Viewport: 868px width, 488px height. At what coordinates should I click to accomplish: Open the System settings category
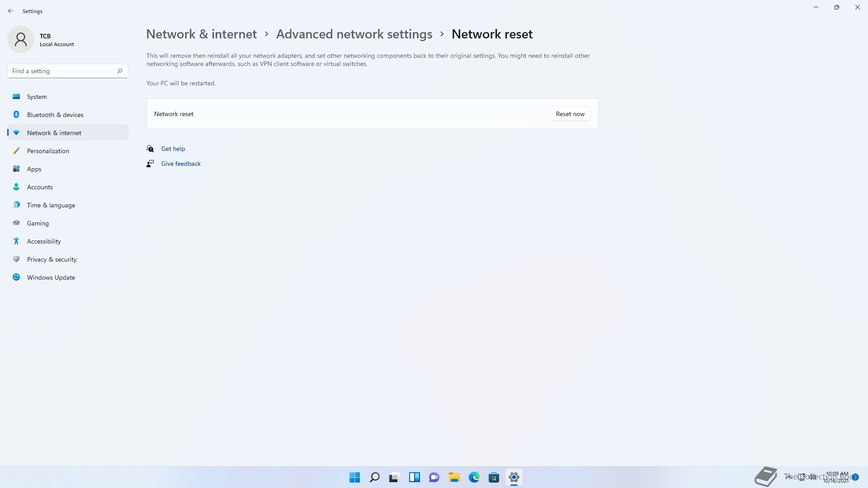pos(68,97)
